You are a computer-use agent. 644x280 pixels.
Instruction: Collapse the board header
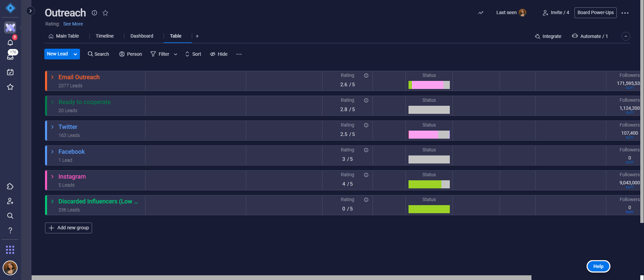click(x=626, y=36)
